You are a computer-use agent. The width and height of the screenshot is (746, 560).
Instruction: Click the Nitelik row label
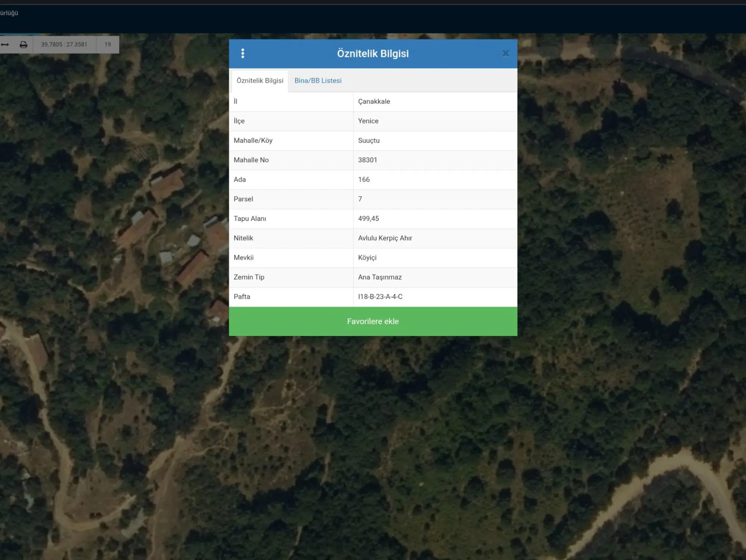click(x=243, y=238)
